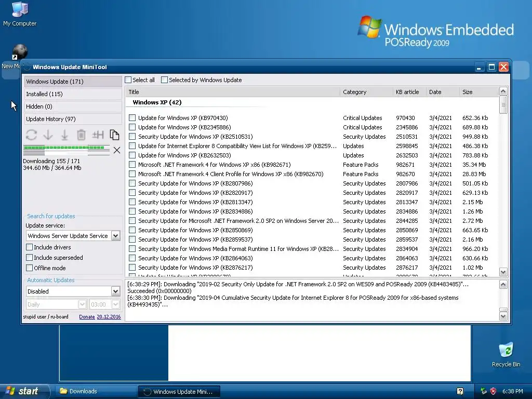The width and height of the screenshot is (532, 399).
Task: Check the KB2510531 security update checkbox
Action: pyautogui.click(x=132, y=137)
